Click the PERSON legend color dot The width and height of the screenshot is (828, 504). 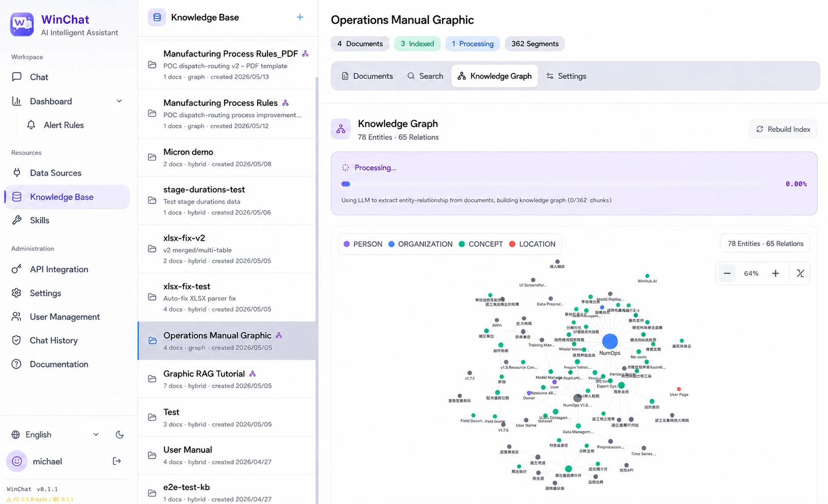347,244
